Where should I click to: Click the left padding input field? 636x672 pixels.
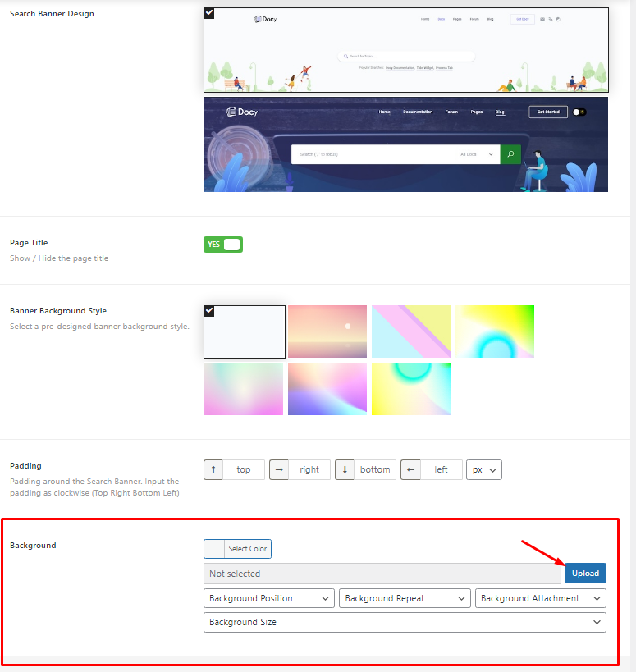[441, 469]
